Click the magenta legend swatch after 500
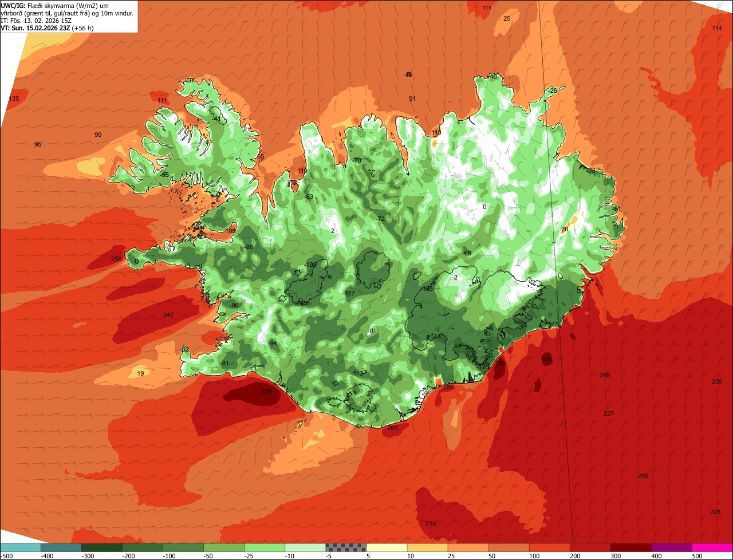733x560 pixels. point(712,547)
